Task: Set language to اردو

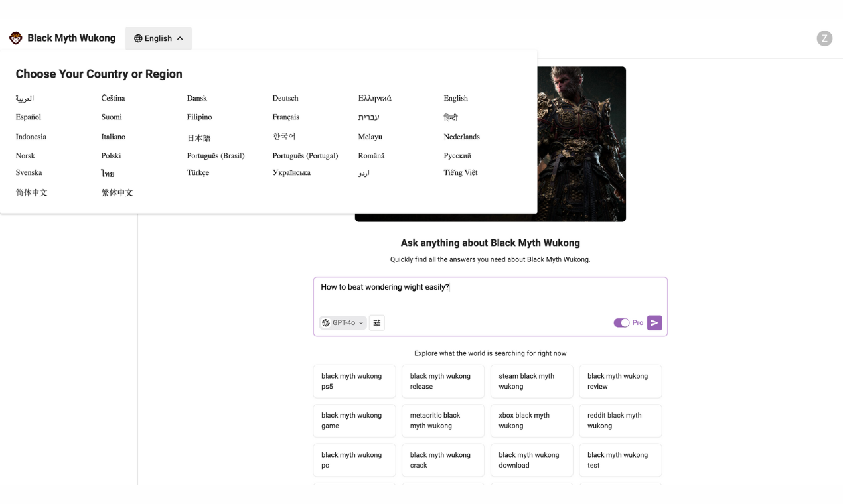Action: point(364,173)
